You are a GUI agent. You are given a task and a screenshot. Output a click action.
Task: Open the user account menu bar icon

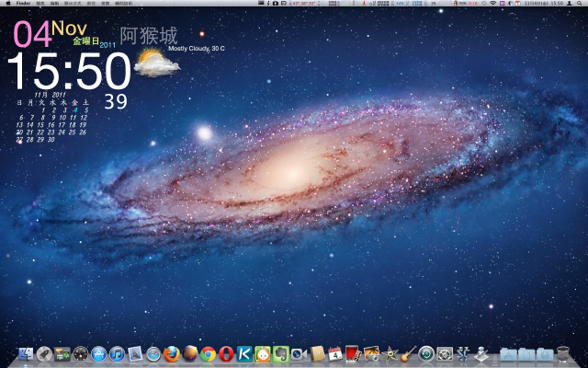(x=570, y=4)
